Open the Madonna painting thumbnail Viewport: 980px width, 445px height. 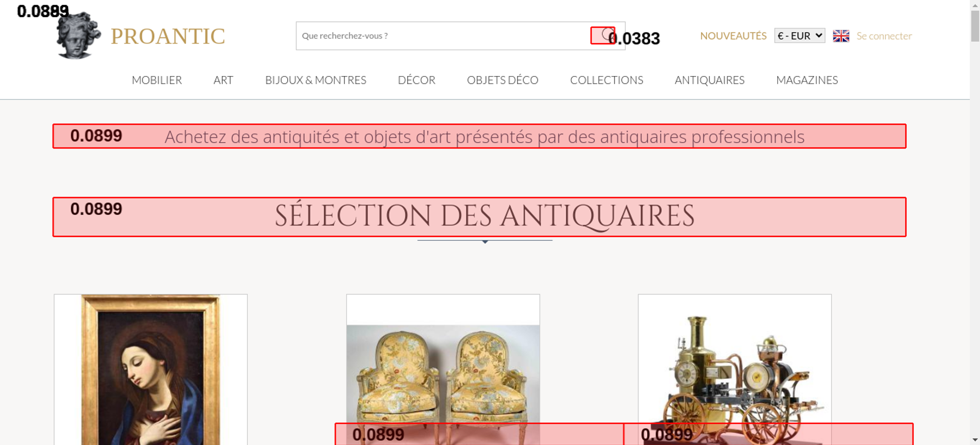tap(150, 370)
